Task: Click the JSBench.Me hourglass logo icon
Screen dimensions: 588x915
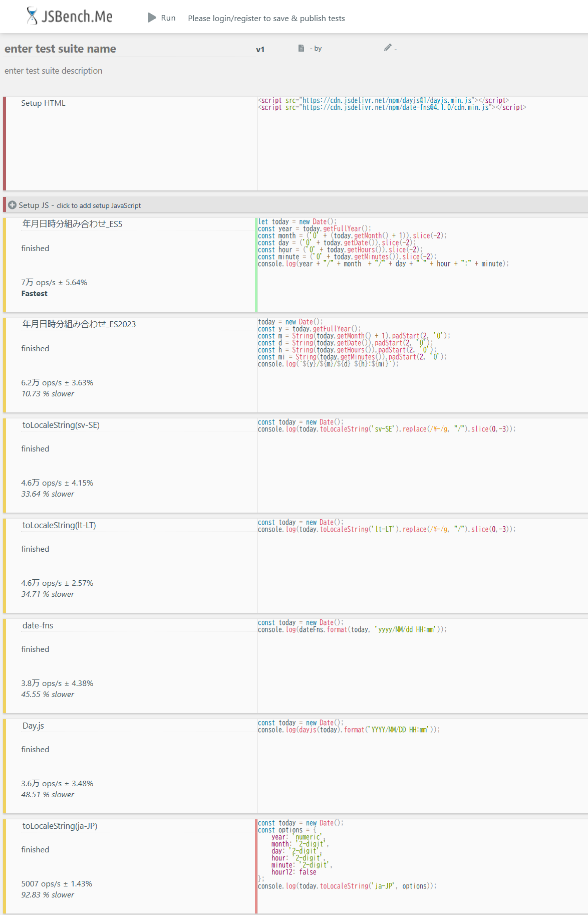Action: point(32,16)
